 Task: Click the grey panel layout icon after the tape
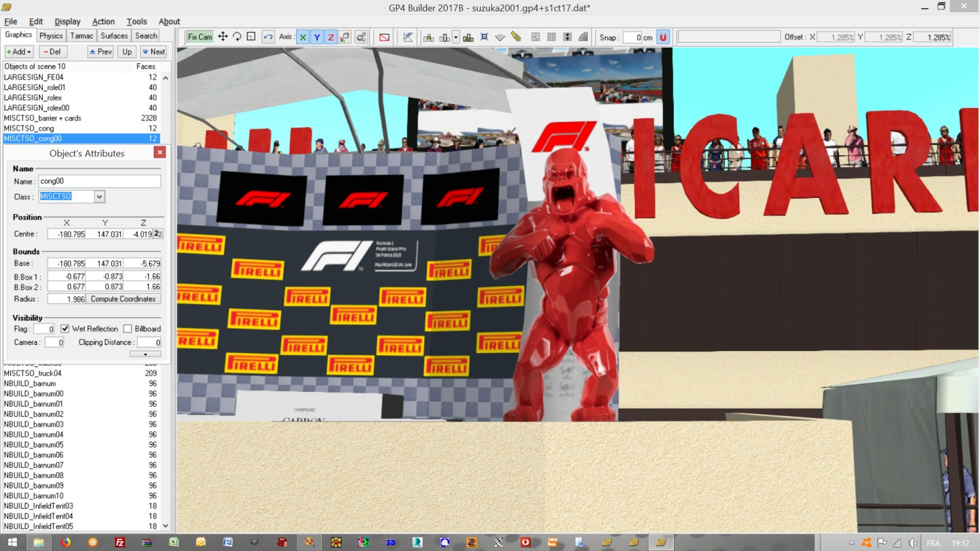coord(536,37)
